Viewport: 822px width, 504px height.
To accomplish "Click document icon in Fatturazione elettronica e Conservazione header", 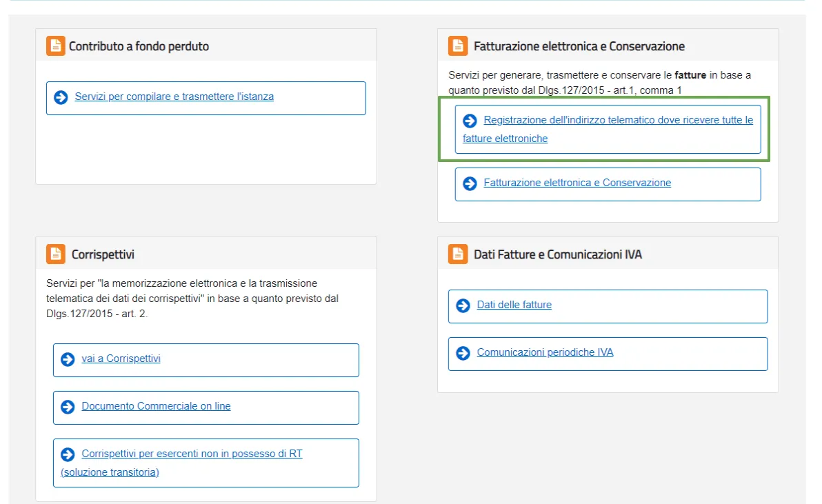I will 457,46.
